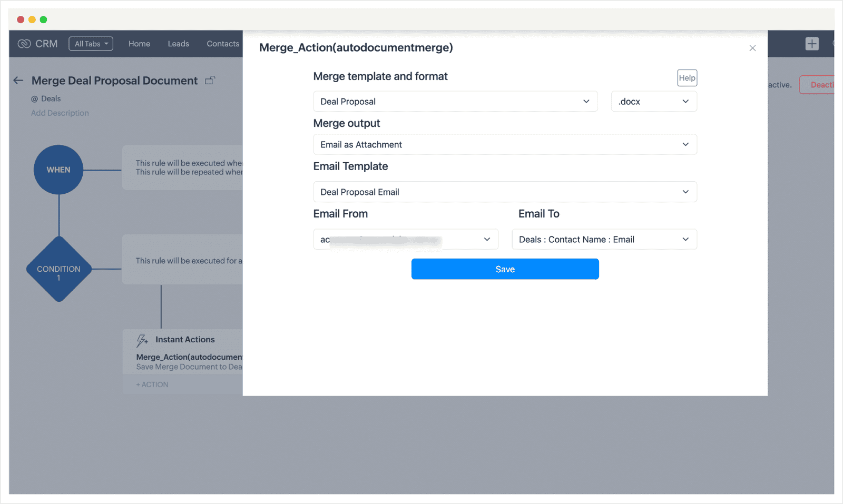843x504 pixels.
Task: Click the 'Merge output' heading text
Action: click(x=347, y=123)
